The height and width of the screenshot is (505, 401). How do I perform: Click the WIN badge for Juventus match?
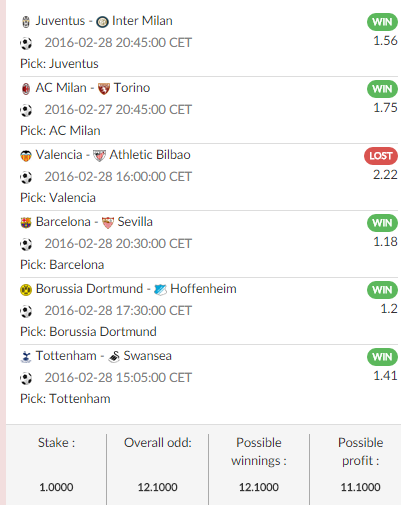click(x=382, y=22)
